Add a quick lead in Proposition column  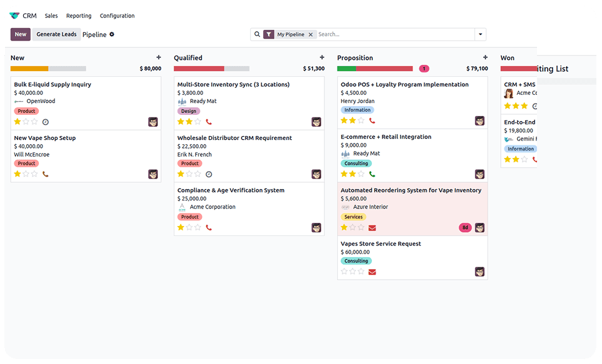click(x=485, y=57)
